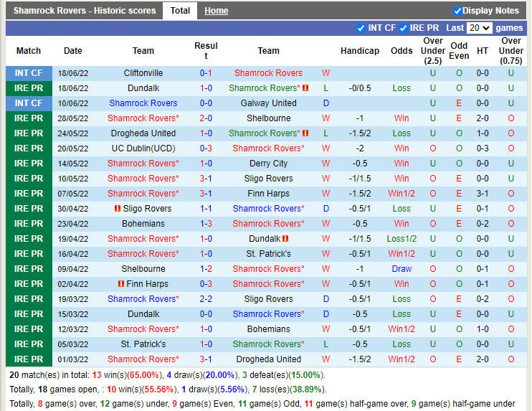
Task: Click the Handicap column header
Action: [x=360, y=51]
